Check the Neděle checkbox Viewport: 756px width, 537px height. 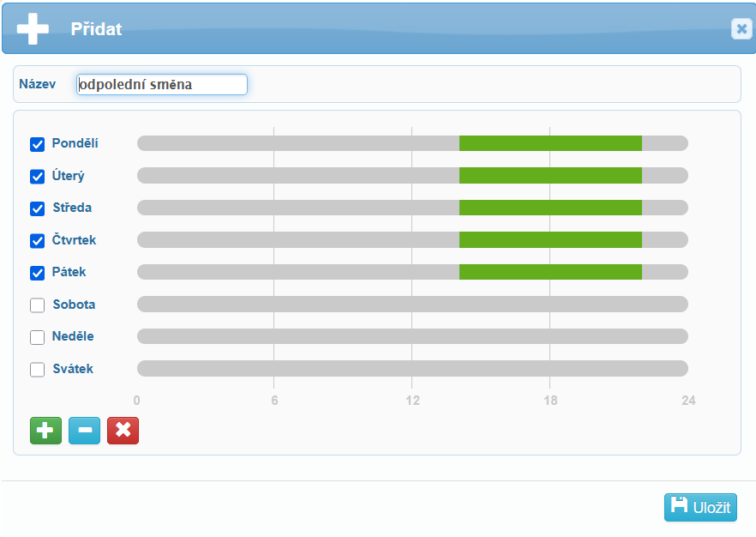tap(38, 337)
